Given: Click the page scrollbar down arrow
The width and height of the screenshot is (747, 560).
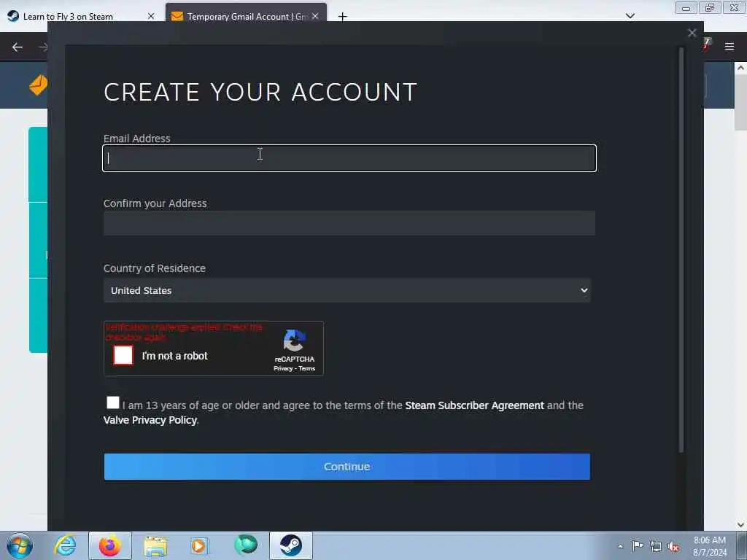Looking at the screenshot, I should click(x=740, y=525).
